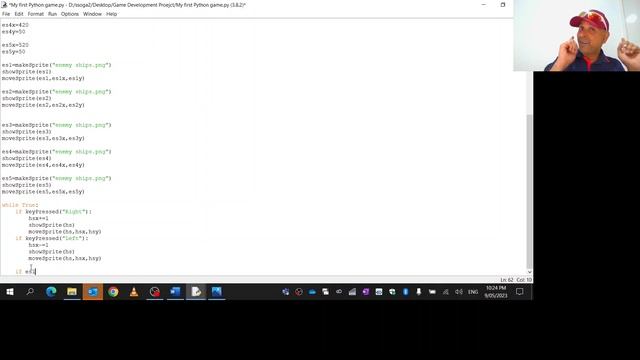Click the text 'if keyPressed("left"):'
This screenshot has height=360, width=640.
tap(52, 238)
